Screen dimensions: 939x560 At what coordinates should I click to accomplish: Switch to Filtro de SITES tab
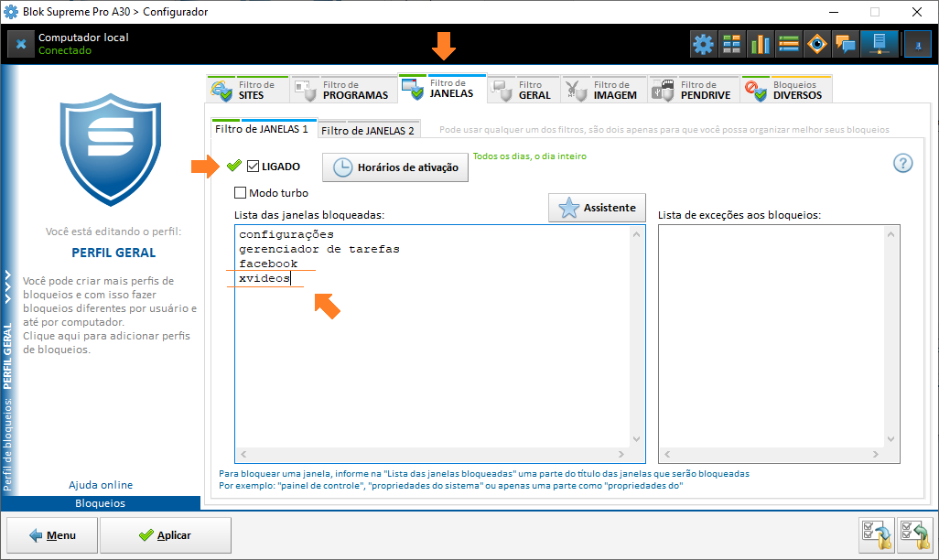tap(247, 90)
